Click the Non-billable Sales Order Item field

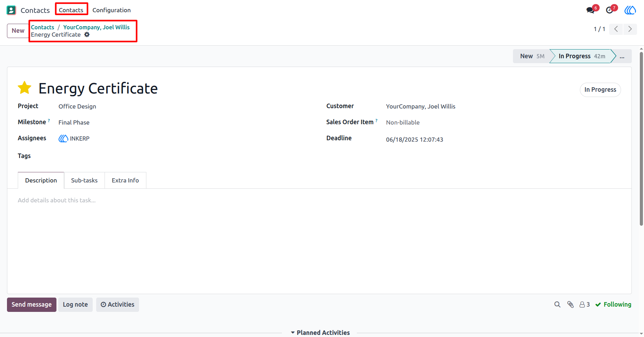pyautogui.click(x=403, y=122)
